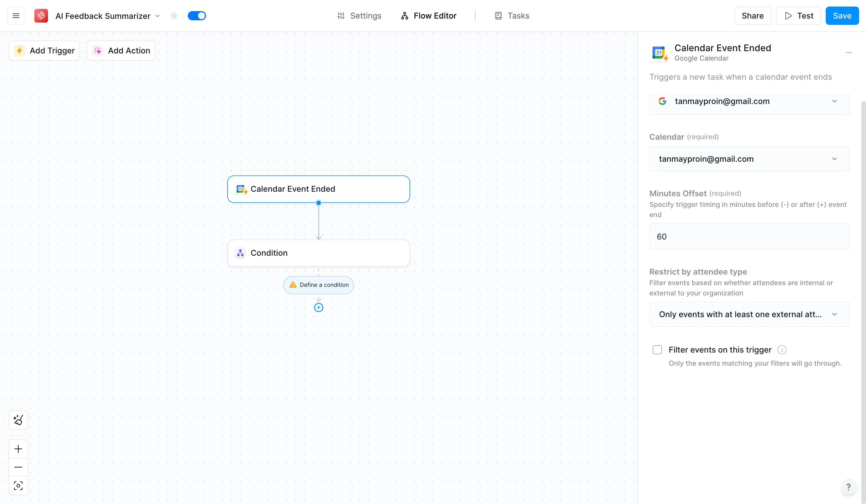Click the Minutes Offset input field
Screen dimensions: 866x504
click(749, 237)
